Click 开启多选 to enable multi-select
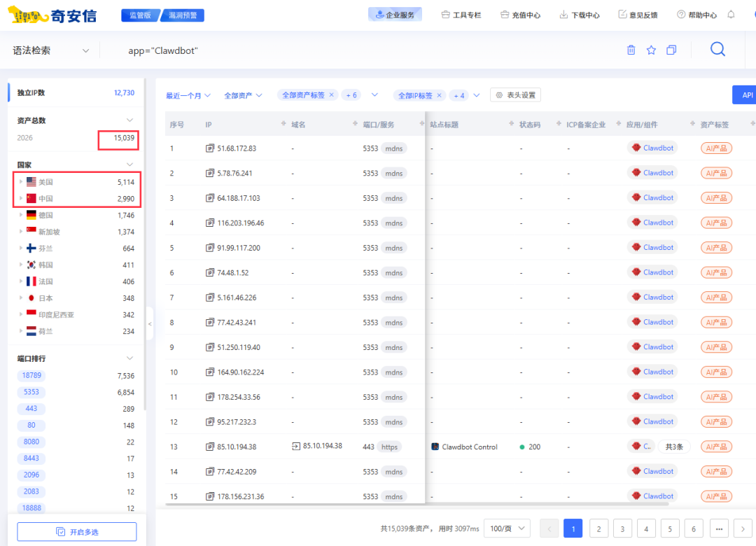This screenshot has height=546, width=756. [76, 531]
